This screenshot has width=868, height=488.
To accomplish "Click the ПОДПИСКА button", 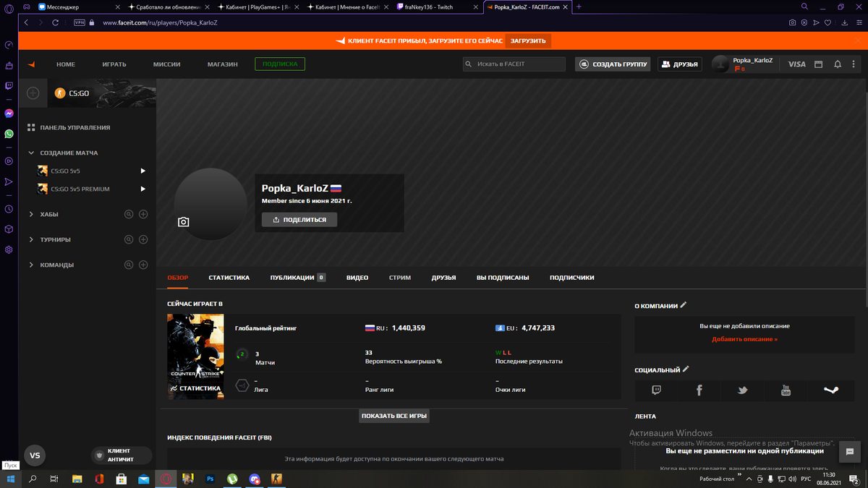I will tap(280, 64).
